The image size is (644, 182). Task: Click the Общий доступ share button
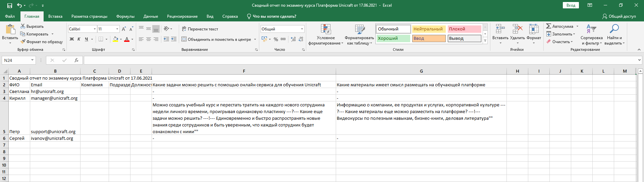619,16
